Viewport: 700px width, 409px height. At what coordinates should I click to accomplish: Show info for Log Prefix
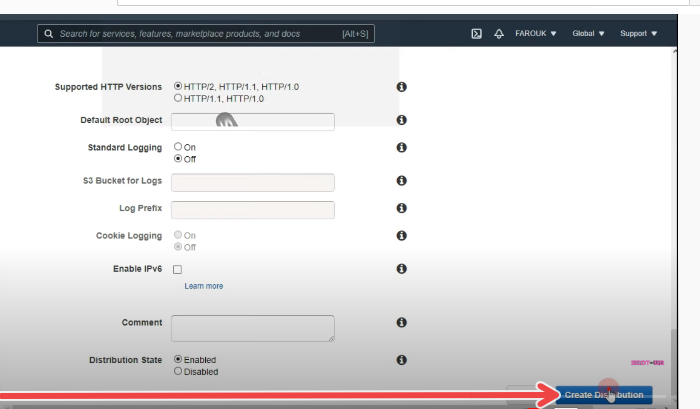(x=401, y=208)
